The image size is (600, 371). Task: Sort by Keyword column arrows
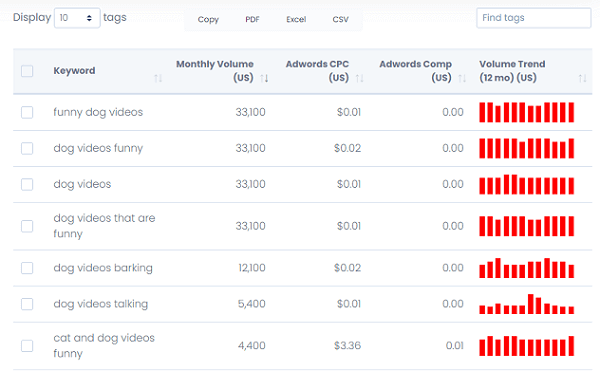tap(158, 78)
